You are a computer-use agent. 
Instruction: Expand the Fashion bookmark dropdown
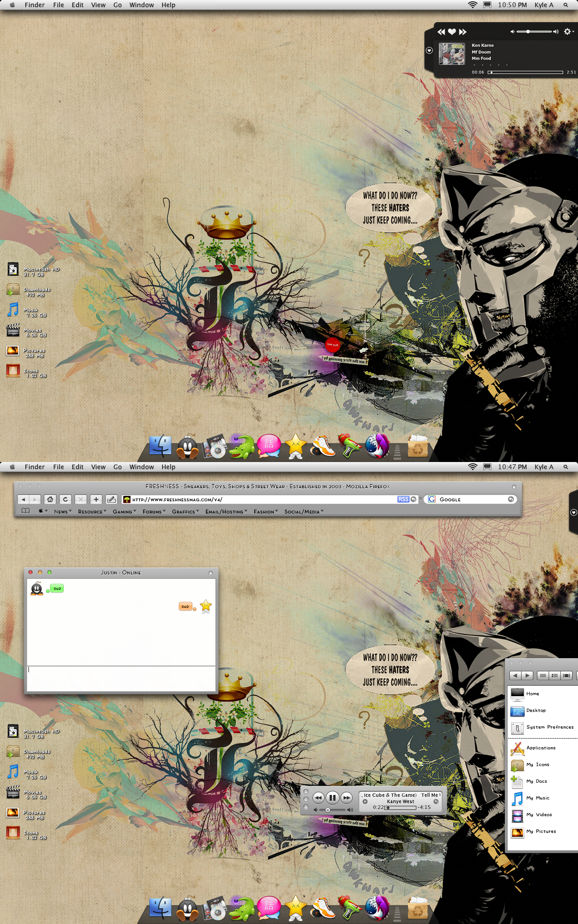pos(266,512)
